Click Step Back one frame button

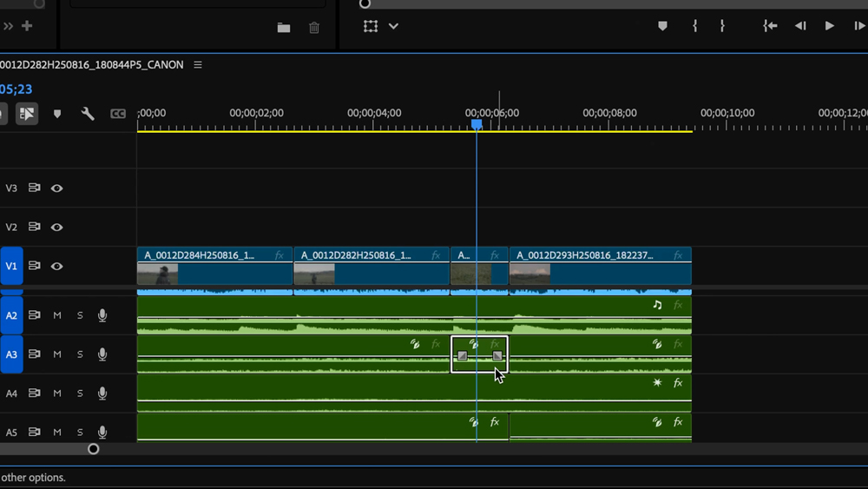800,26
